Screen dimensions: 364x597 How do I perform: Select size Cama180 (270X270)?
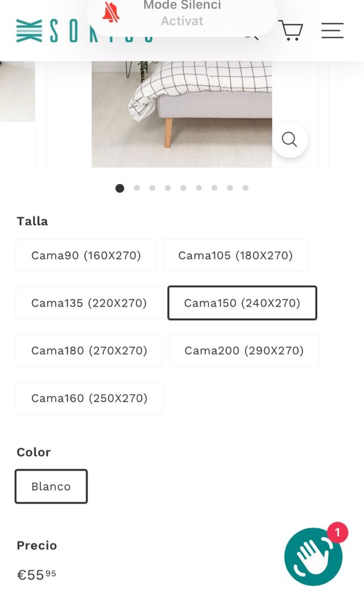click(89, 351)
